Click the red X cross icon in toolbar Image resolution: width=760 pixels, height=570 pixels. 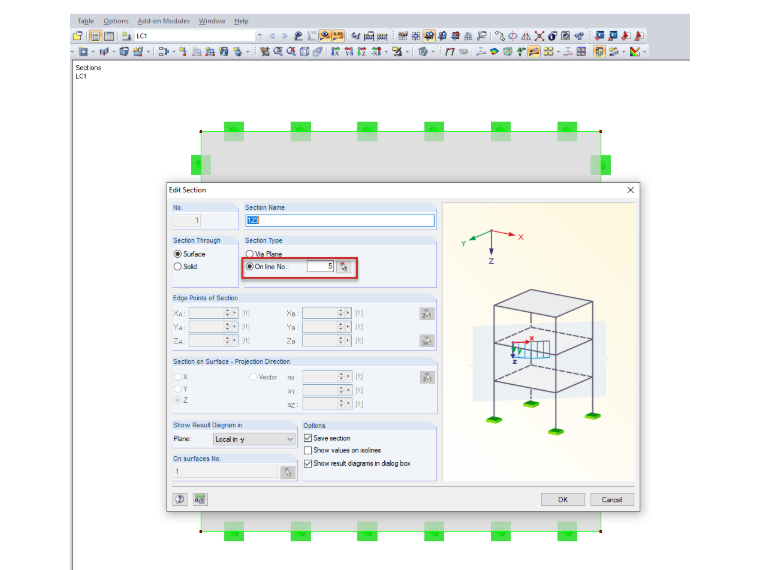(539, 36)
